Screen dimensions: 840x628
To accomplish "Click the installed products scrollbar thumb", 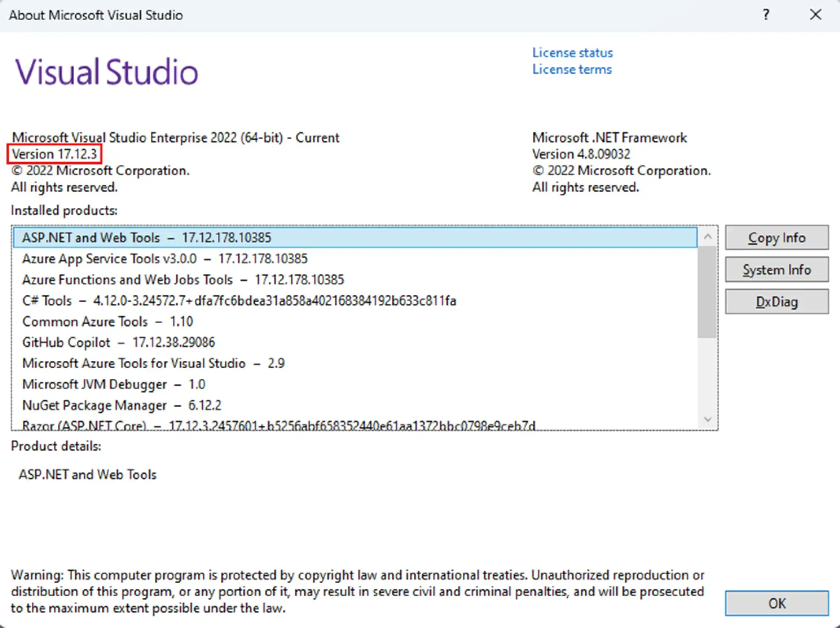I will [x=708, y=292].
